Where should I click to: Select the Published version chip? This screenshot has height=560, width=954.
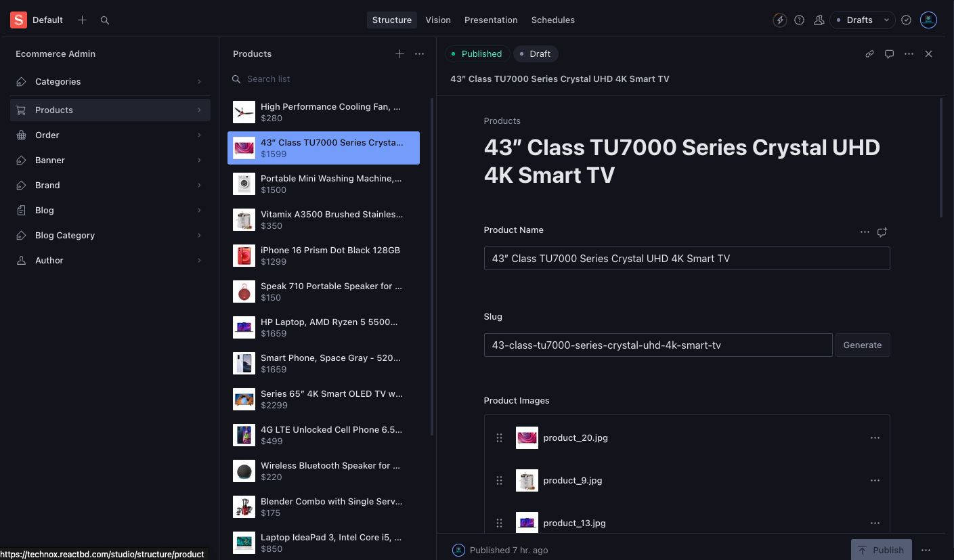[477, 53]
